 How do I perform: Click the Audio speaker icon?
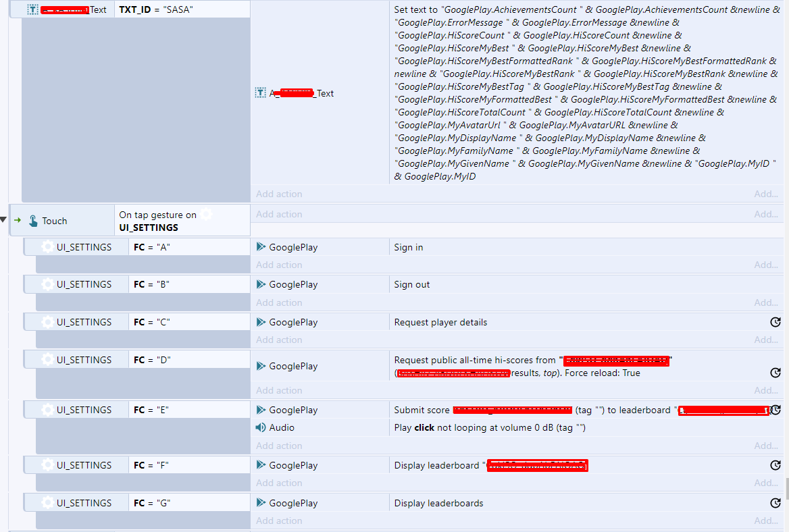click(261, 427)
